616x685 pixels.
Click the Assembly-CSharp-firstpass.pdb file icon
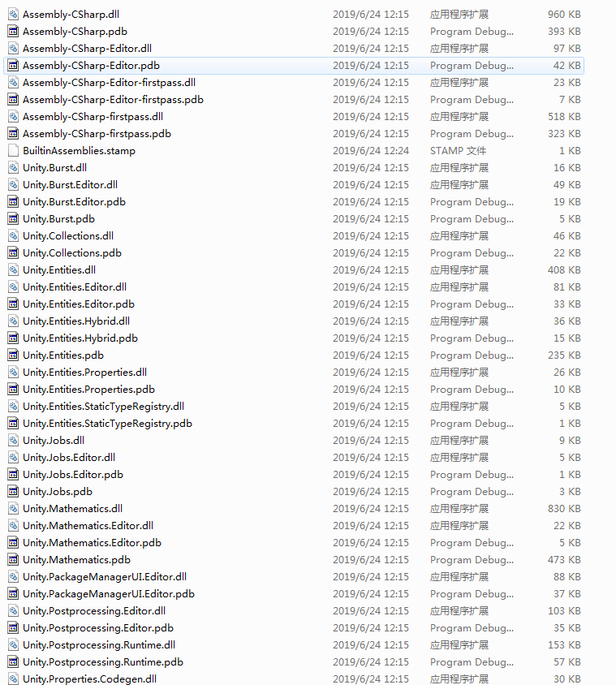[14, 134]
